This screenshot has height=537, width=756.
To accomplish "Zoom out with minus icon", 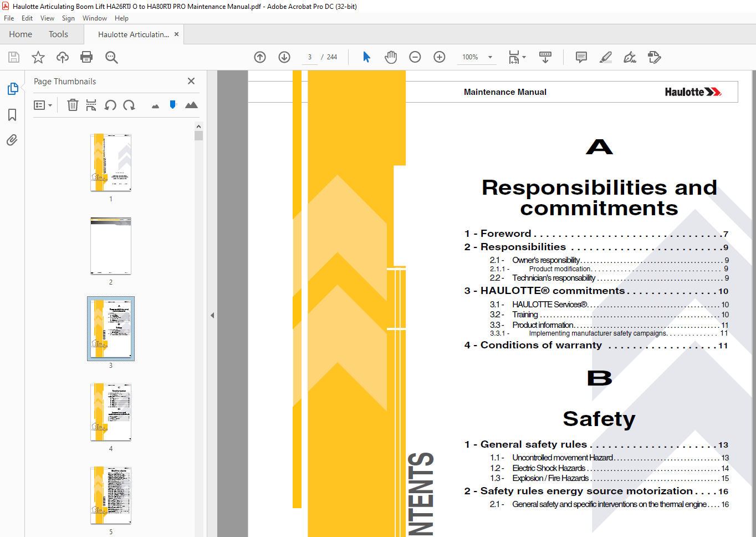I will pyautogui.click(x=415, y=57).
